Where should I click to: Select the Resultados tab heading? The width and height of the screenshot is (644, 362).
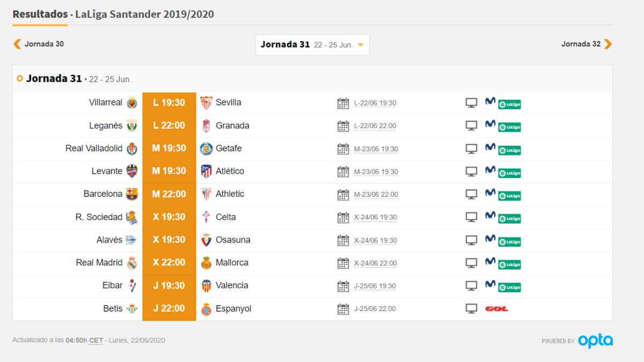coord(40,14)
